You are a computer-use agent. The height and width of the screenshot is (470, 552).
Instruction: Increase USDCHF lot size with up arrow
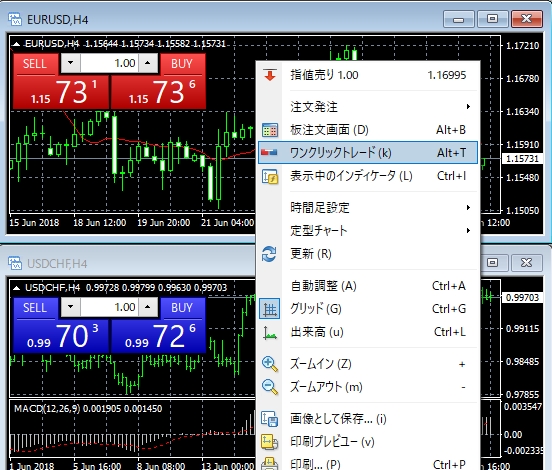point(148,307)
